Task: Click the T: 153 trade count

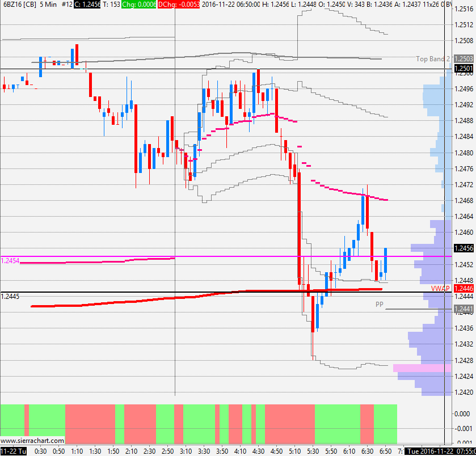Action: click(x=111, y=4)
